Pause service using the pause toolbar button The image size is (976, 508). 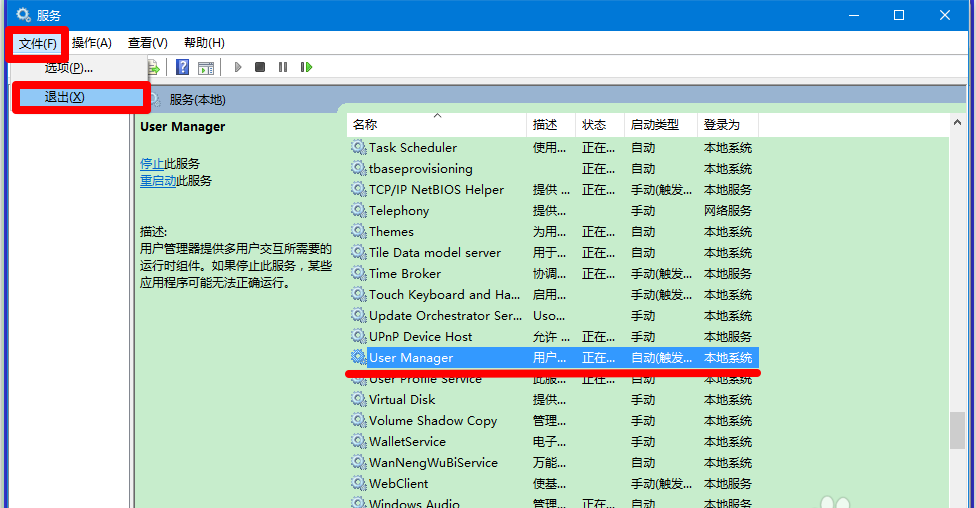pyautogui.click(x=283, y=67)
